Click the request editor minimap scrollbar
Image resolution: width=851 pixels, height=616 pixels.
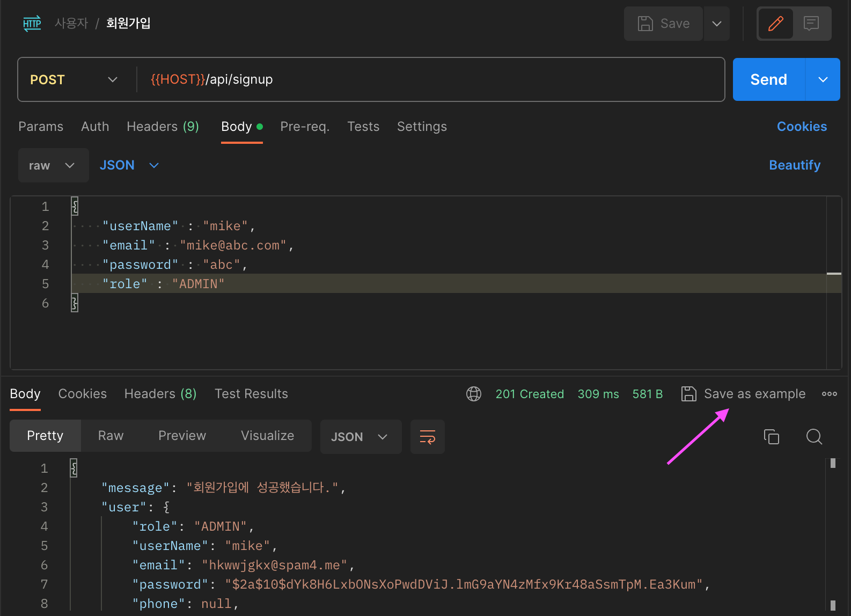point(834,282)
